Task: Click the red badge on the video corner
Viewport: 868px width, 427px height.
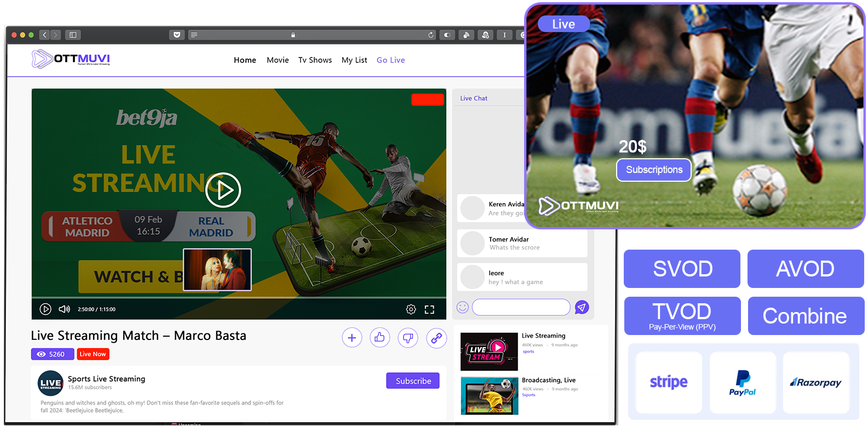Action: [x=428, y=100]
